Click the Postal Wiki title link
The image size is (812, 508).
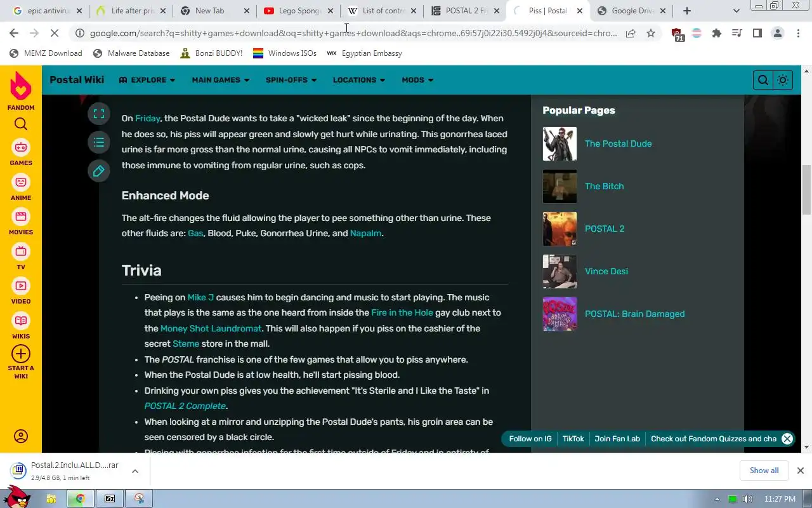77,79
